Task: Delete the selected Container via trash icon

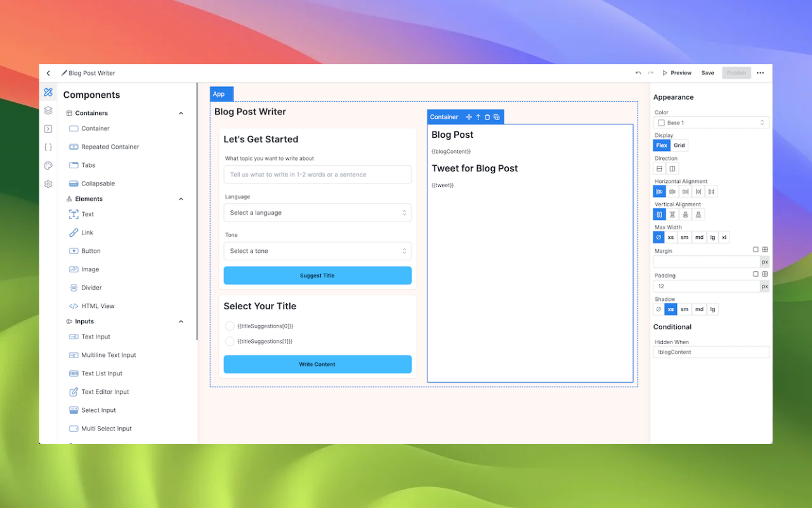Action: click(x=487, y=117)
